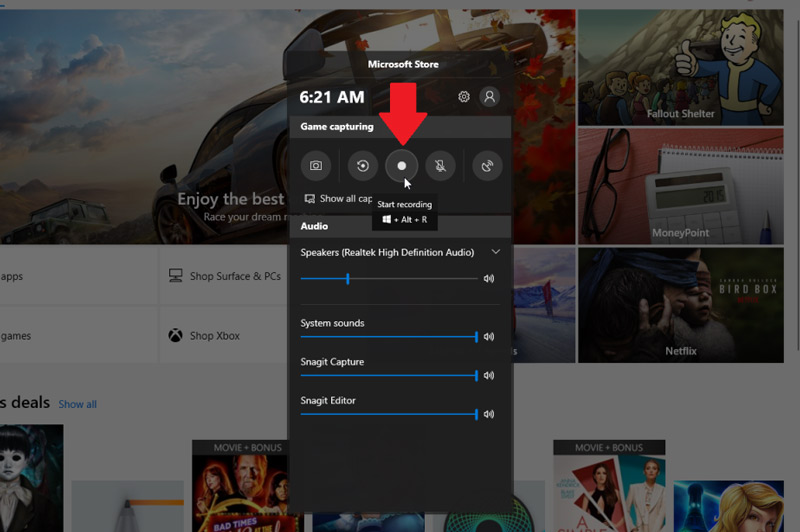Mute Snagit Editor audio

[x=489, y=414]
